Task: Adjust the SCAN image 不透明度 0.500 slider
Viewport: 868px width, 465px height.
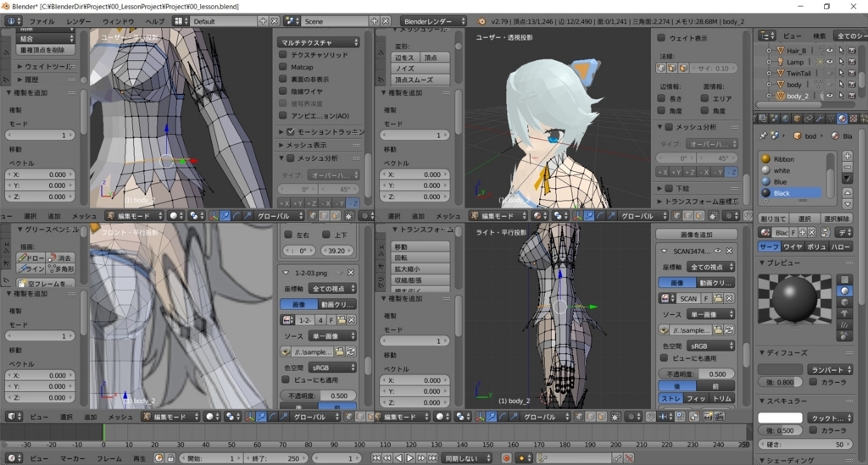Action: click(697, 374)
